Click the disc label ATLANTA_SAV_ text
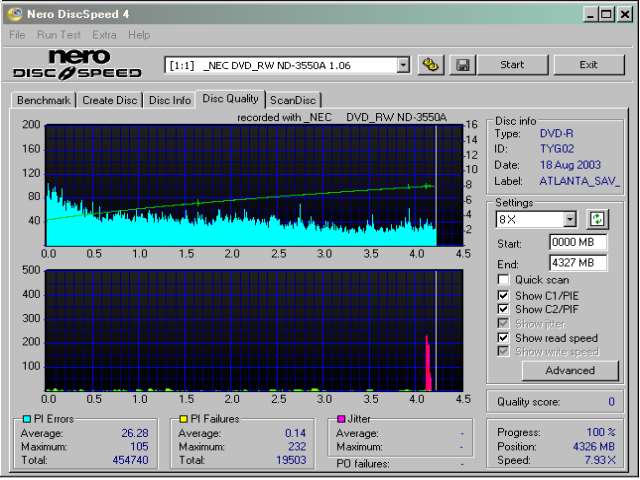 580,181
